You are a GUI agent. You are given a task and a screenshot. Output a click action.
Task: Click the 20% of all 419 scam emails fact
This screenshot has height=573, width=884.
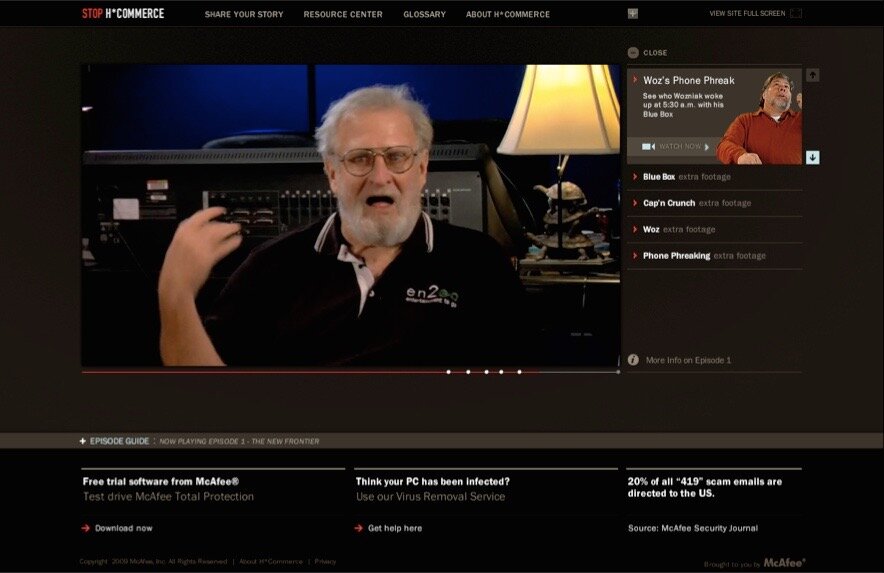(705, 487)
